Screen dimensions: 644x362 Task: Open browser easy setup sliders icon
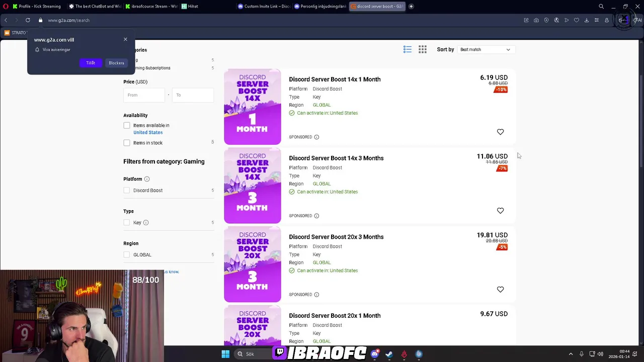tap(597, 20)
